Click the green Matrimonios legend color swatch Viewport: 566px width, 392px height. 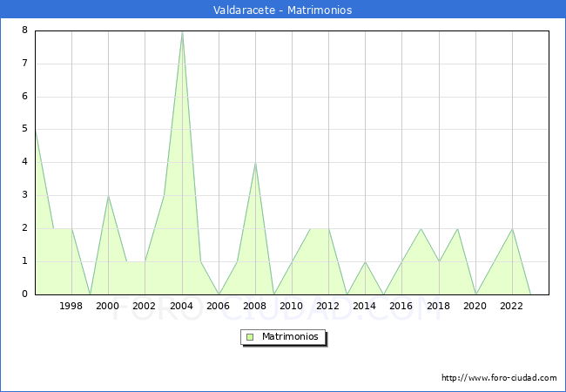tap(250, 337)
